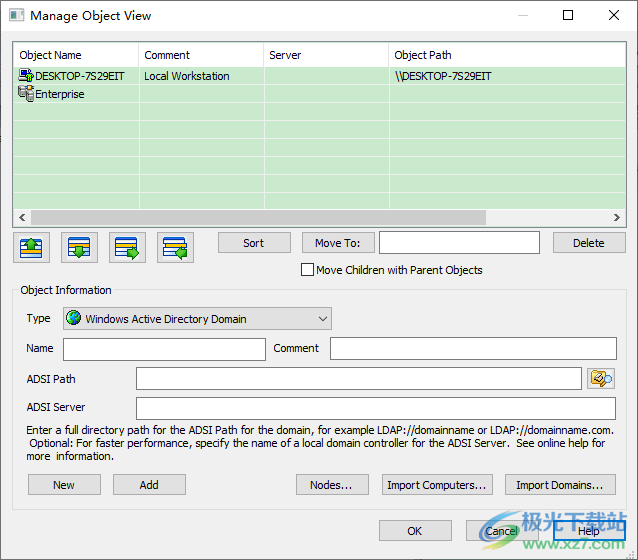Click the Move To text field
The width and height of the screenshot is (638, 560).
[459, 243]
